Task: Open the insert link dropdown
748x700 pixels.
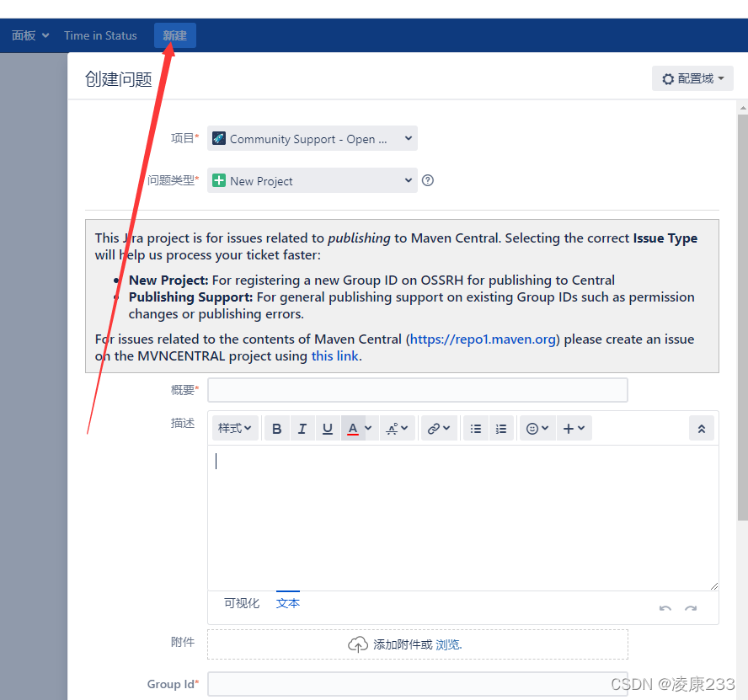Action: coord(438,429)
